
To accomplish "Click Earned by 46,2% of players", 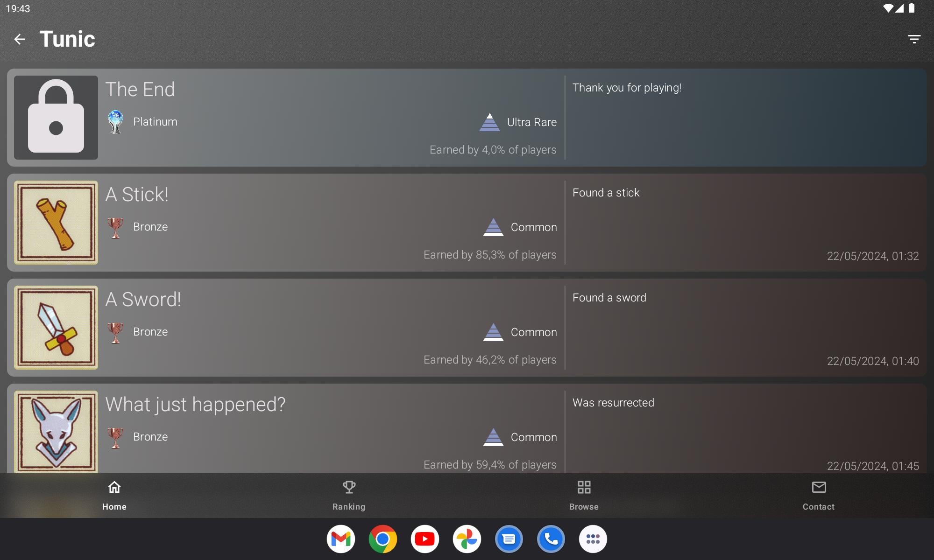I will [490, 360].
